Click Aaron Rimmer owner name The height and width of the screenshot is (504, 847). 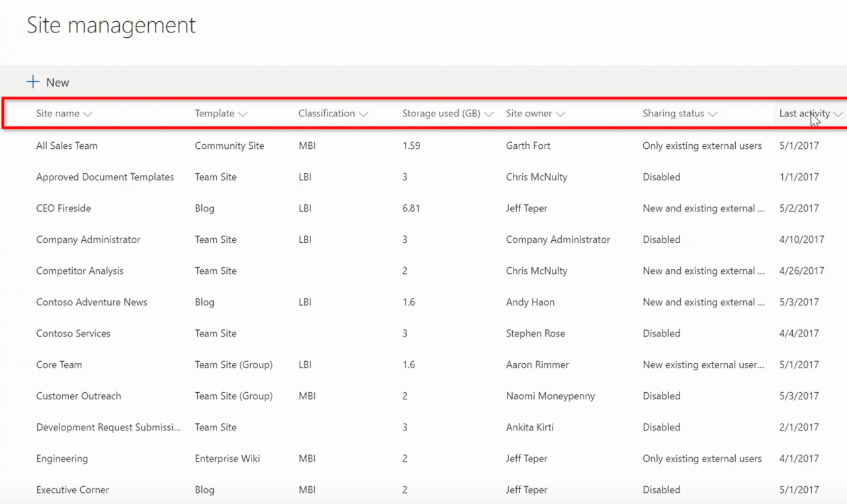click(x=537, y=364)
